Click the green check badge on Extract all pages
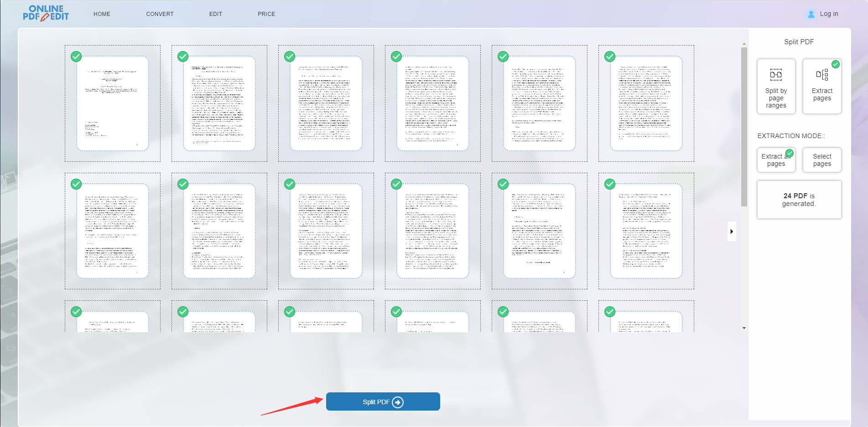Image resolution: width=868 pixels, height=427 pixels. (x=790, y=153)
